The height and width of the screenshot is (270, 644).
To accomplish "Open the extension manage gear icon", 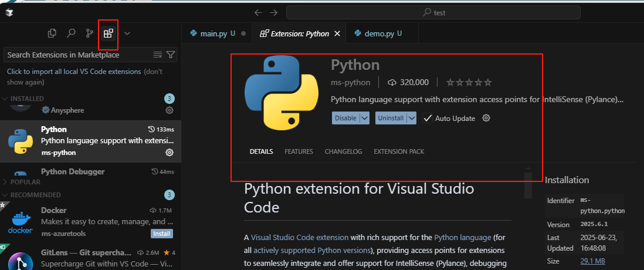I will 486,118.
